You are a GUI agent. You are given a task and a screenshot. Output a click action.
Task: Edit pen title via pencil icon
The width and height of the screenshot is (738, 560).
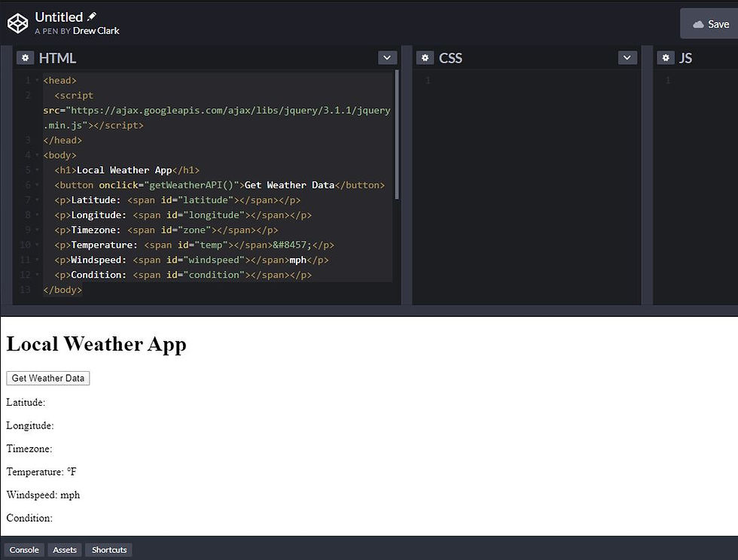pyautogui.click(x=92, y=17)
